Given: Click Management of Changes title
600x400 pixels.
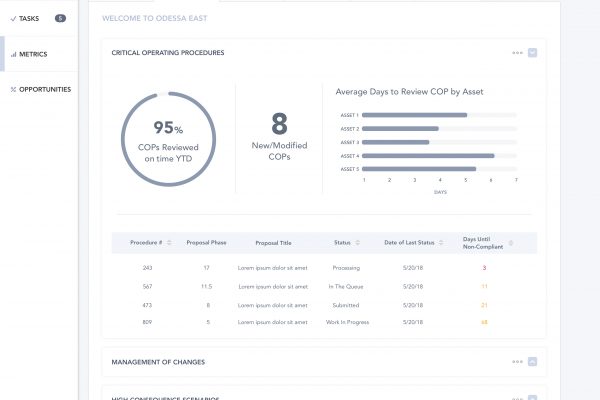Looking at the screenshot, I should (158, 362).
